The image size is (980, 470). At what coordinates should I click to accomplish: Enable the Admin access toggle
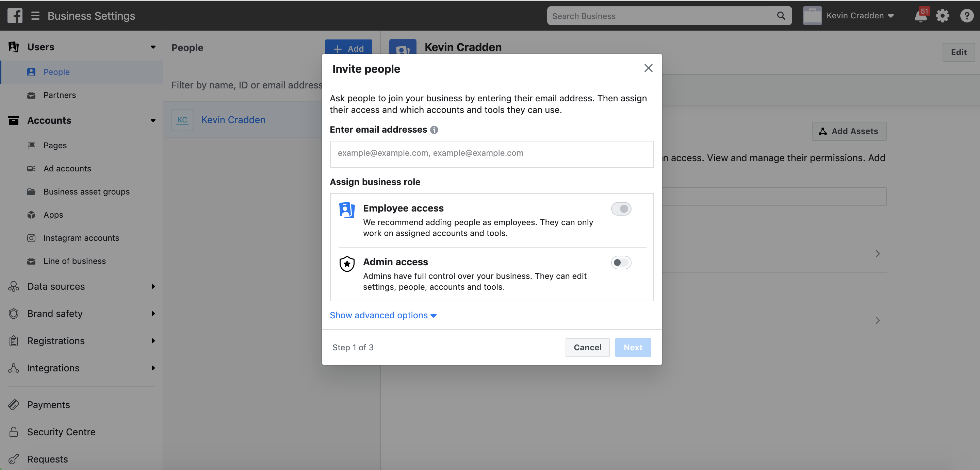tap(621, 263)
